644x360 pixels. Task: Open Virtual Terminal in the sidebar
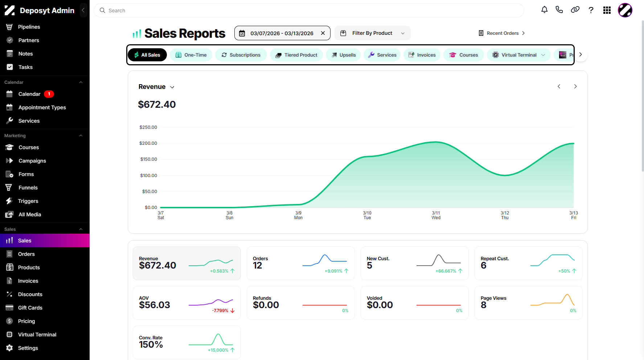(45, 335)
